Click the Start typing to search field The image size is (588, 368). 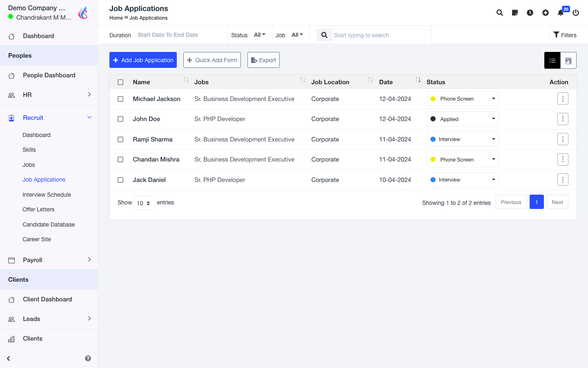[378, 35]
